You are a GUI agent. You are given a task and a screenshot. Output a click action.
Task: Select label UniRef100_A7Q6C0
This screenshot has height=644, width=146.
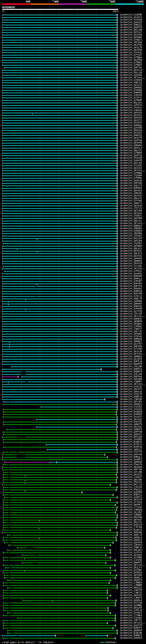131,40
